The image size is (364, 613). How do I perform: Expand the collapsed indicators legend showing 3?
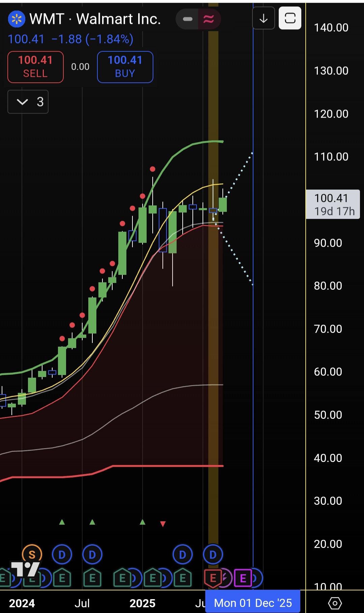point(28,102)
